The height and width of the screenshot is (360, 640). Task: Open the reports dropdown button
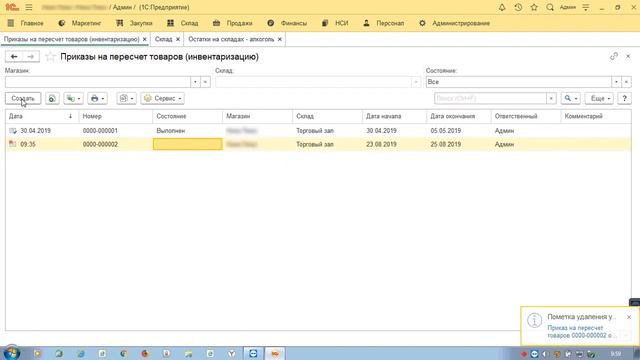[127, 98]
